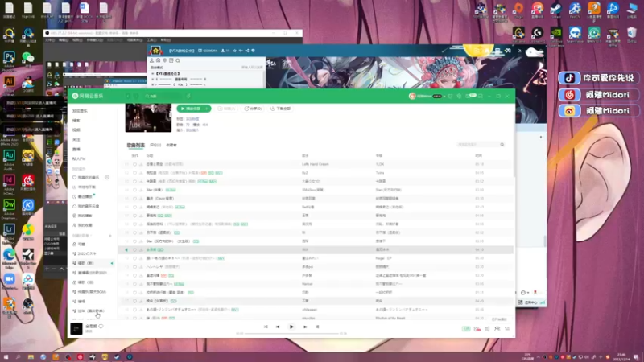Open the playlist cover image
Screen dimensions: 644x362
coord(148,117)
